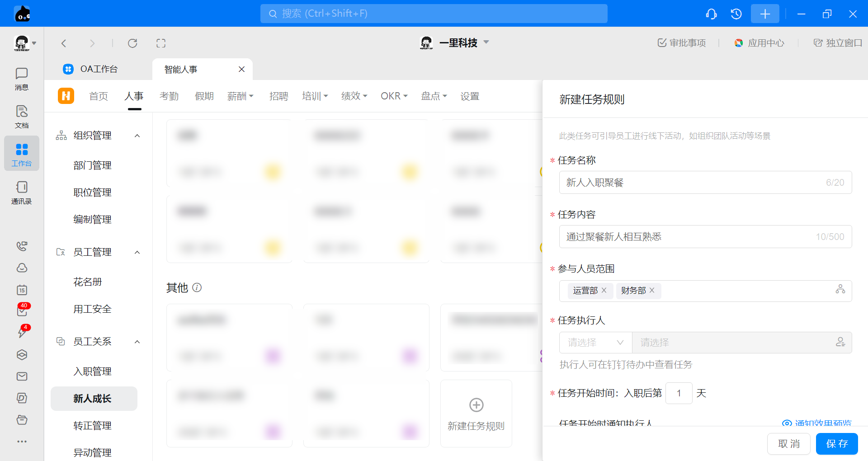Image resolution: width=868 pixels, height=461 pixels.
Task: Open org picker icon in participant range field
Action: tap(840, 289)
